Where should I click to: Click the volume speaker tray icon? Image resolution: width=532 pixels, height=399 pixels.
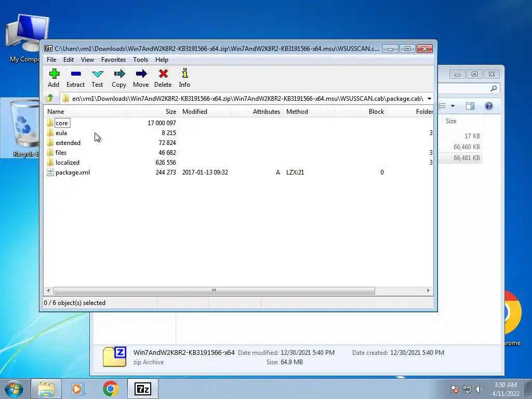pyautogui.click(x=480, y=389)
